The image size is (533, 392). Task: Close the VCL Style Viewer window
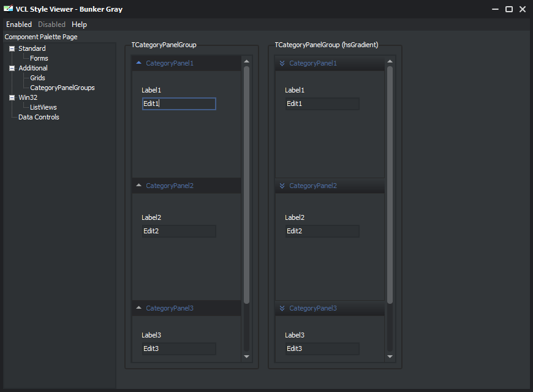click(x=523, y=9)
